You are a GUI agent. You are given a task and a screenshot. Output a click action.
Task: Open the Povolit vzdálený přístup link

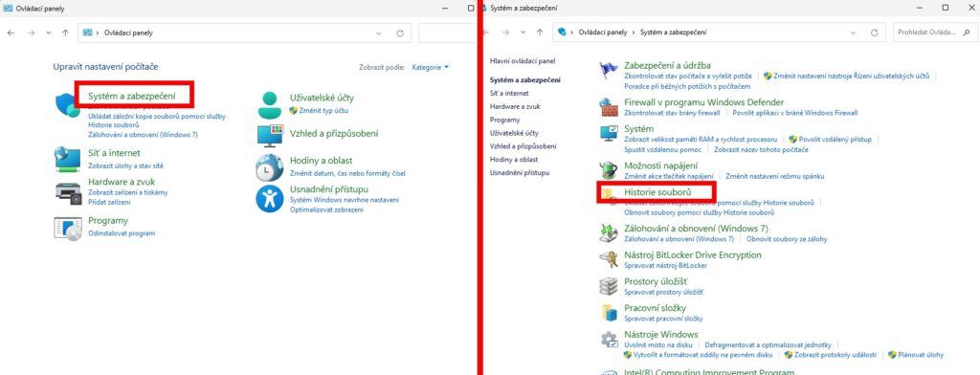835,140
